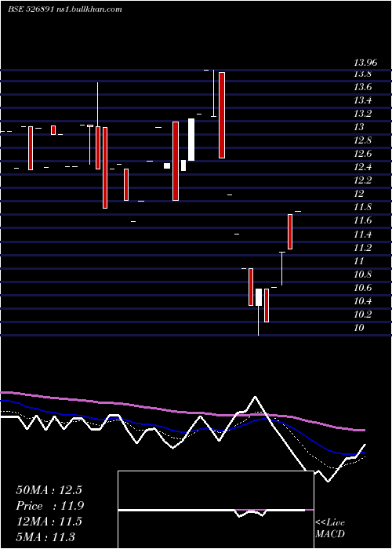Click the 10.4 price axis label

pos(362,301)
